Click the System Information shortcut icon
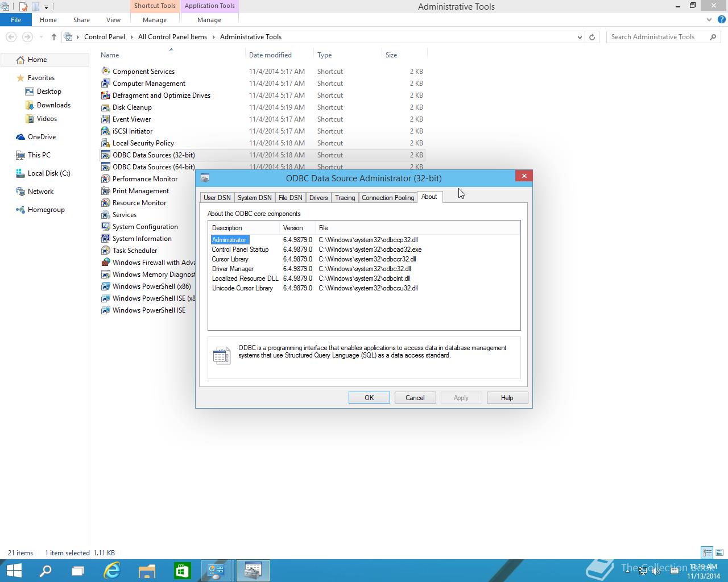Image resolution: width=728 pixels, height=582 pixels. pyautogui.click(x=105, y=238)
